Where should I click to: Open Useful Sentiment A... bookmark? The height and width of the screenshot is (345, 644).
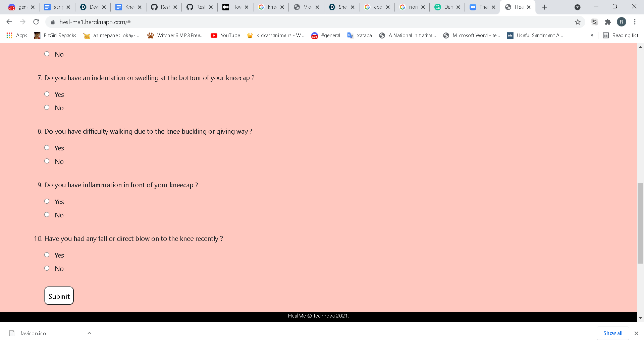(535, 36)
